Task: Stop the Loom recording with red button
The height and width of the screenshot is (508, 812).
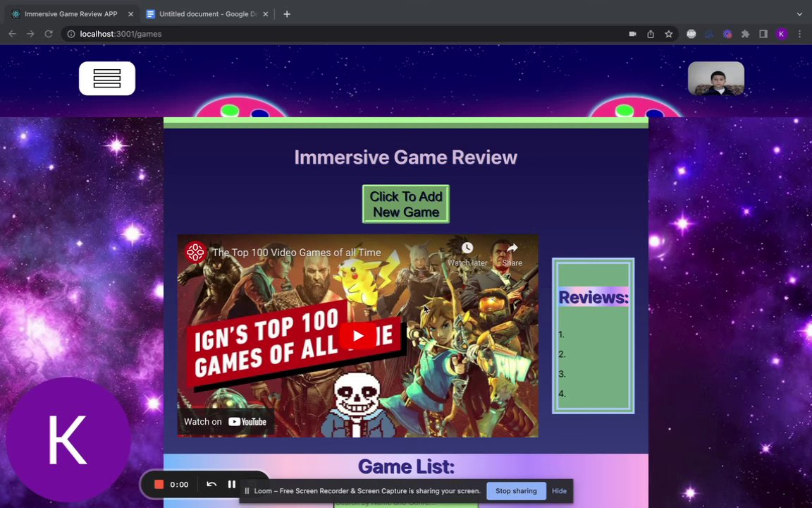Action: pos(159,484)
